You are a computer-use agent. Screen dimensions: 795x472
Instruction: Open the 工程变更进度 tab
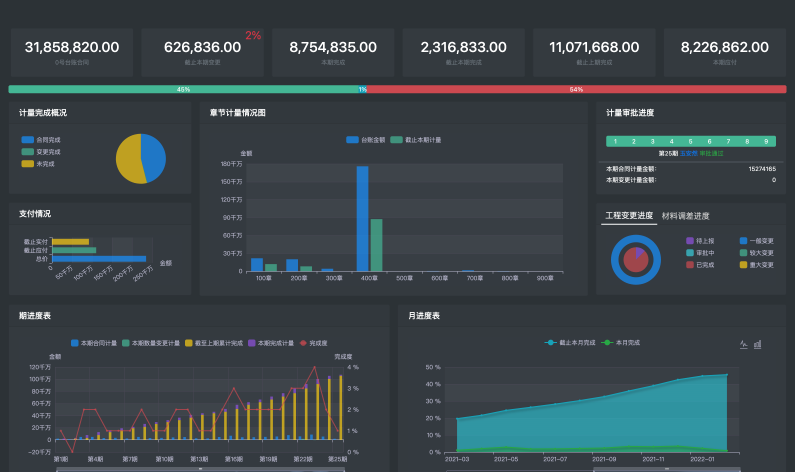pyautogui.click(x=629, y=216)
